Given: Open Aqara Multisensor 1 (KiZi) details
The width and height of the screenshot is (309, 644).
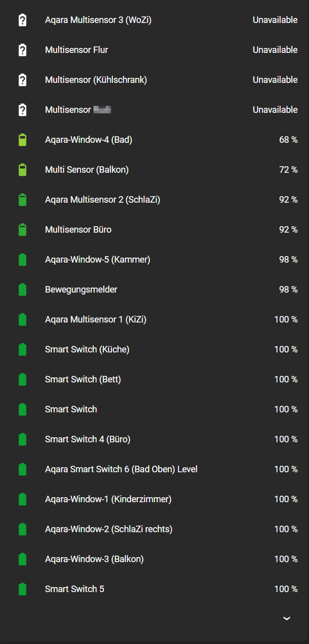Looking at the screenshot, I should (154, 320).
